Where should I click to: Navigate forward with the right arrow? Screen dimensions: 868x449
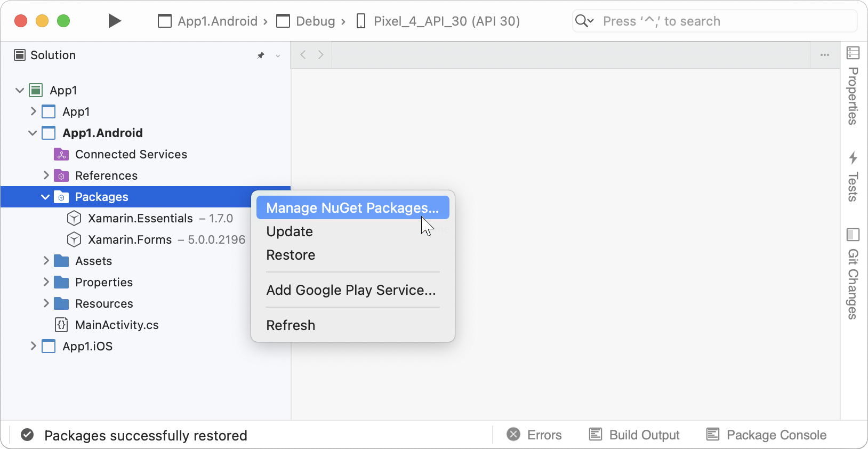pos(320,55)
